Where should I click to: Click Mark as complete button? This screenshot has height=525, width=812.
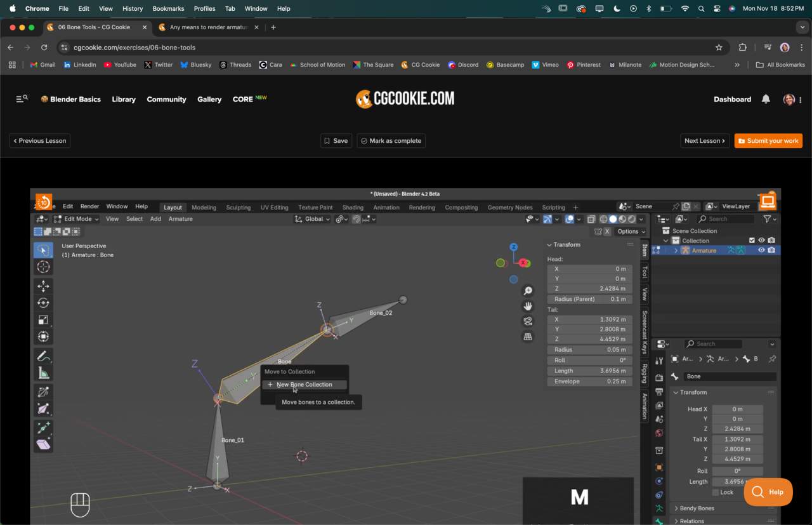pos(391,141)
